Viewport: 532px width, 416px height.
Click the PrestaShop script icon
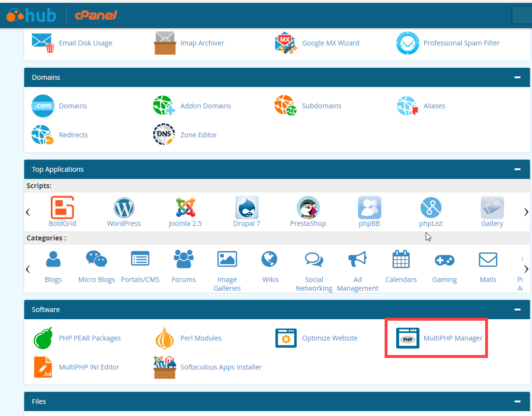pos(308,208)
